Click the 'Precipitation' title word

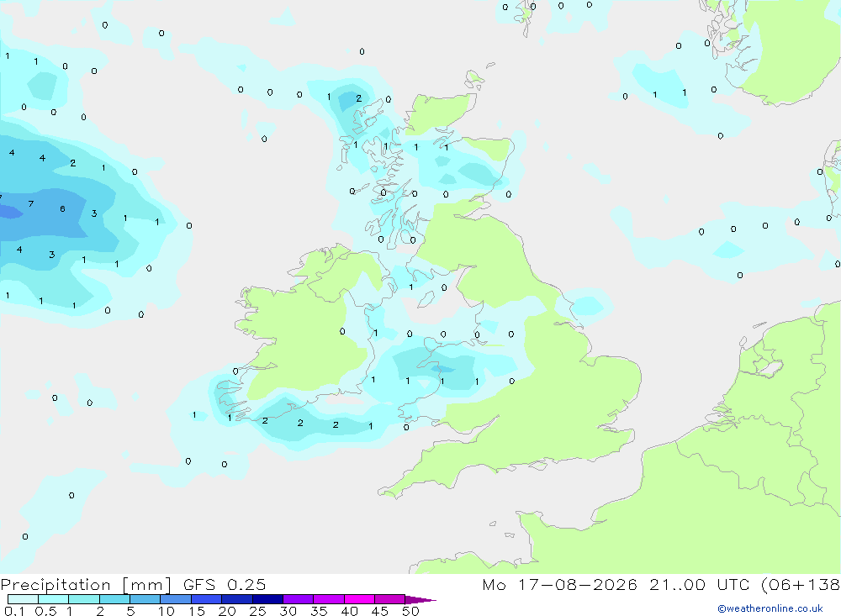pyautogui.click(x=56, y=585)
